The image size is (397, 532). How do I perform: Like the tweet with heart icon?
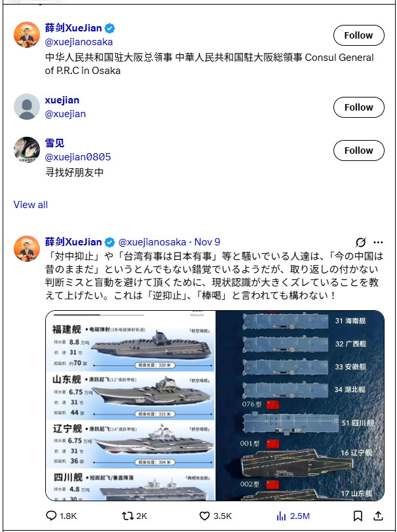pos(216,516)
